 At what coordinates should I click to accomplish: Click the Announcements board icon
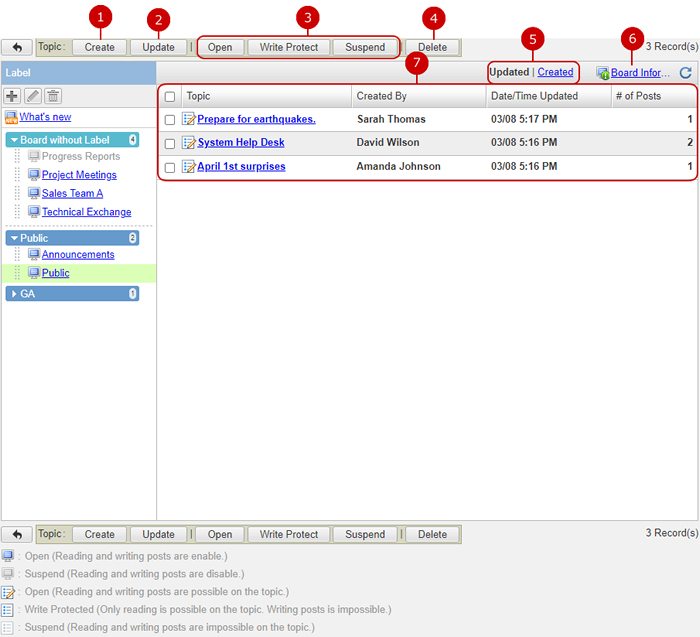coord(34,254)
